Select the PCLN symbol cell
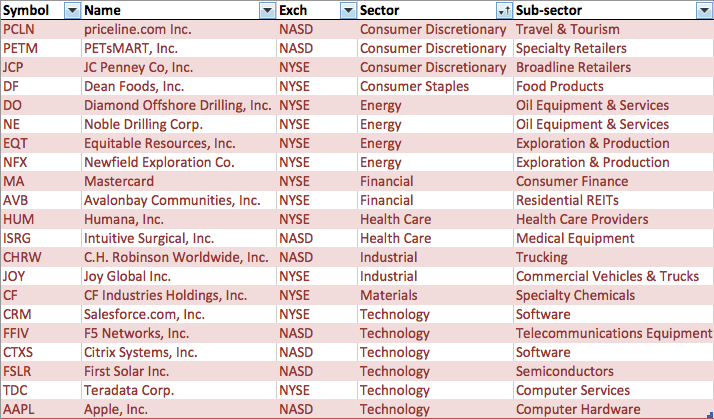This screenshot has height=419, width=714. tap(41, 29)
